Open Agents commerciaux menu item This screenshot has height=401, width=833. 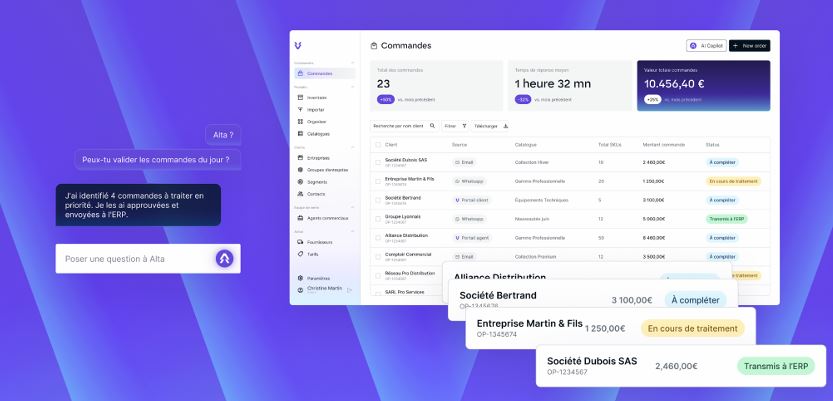[x=327, y=217]
